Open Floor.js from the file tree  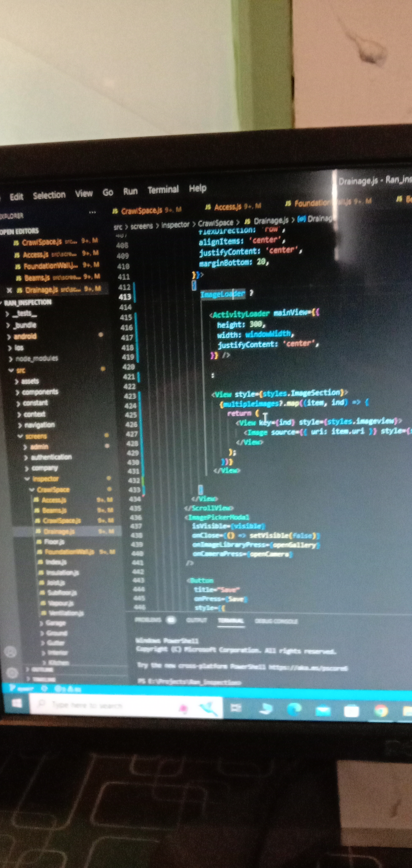(54, 542)
